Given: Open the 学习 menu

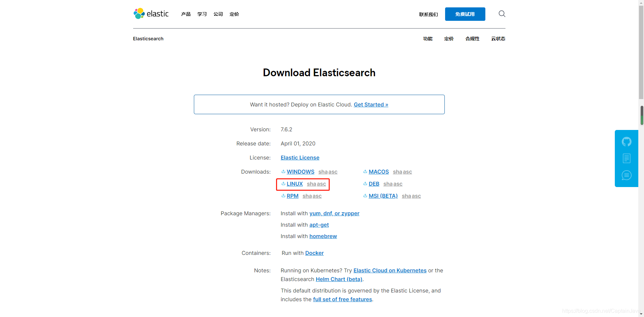Looking at the screenshot, I should point(202,14).
